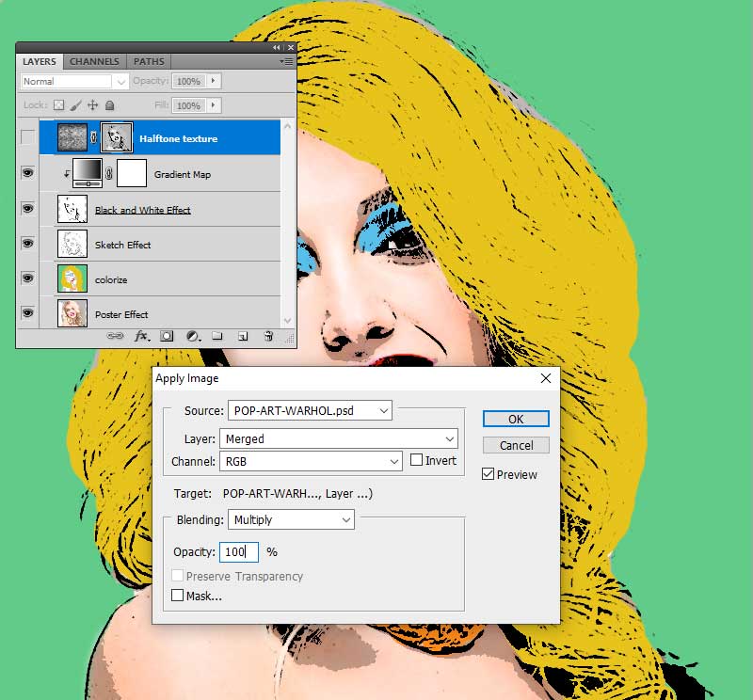Enable the Invert checkbox
753x700 pixels.
pos(416,460)
